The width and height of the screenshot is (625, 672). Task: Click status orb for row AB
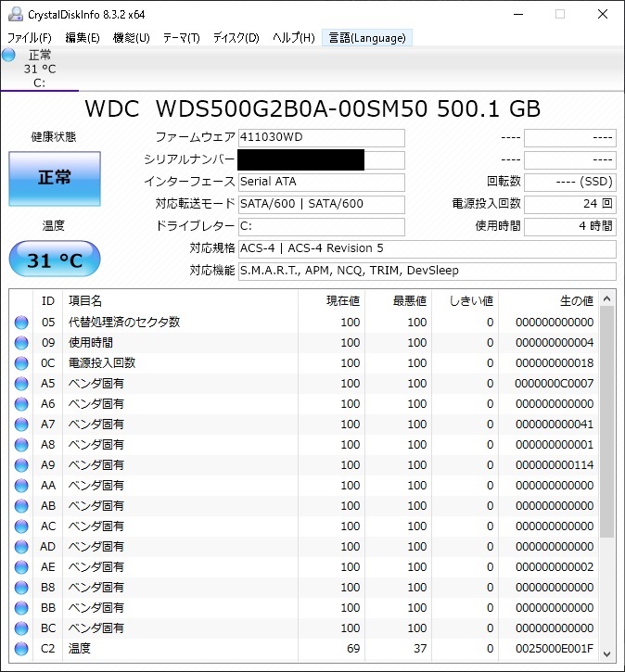coord(21,506)
